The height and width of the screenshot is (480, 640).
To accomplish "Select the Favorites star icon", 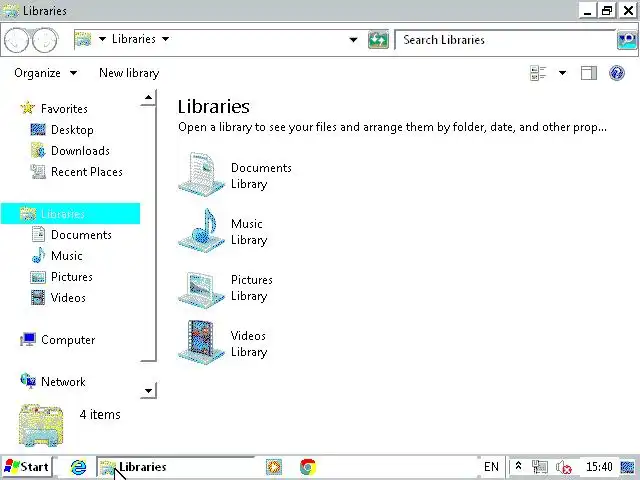I will click(28, 108).
